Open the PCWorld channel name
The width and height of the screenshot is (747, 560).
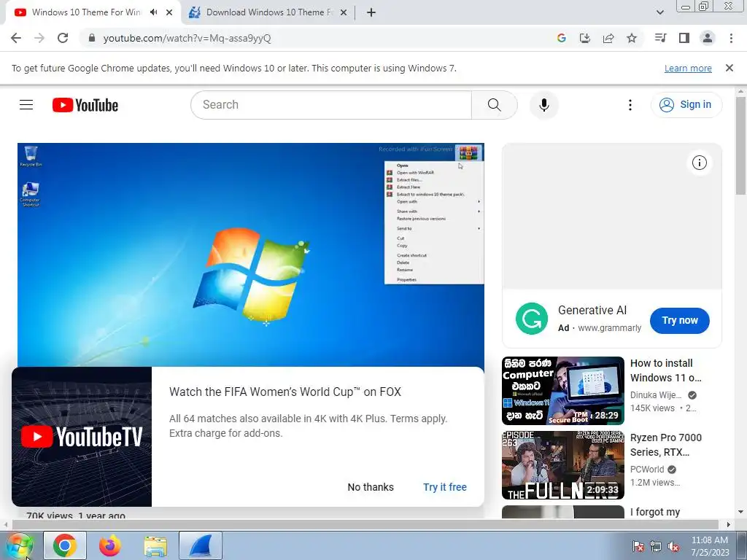point(647,470)
